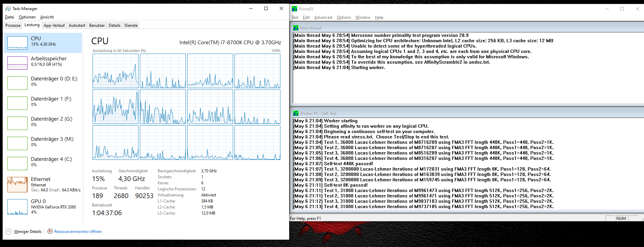644x247 pixels.
Task: Open the Datei menu in Task-Manager
Action: click(x=9, y=17)
